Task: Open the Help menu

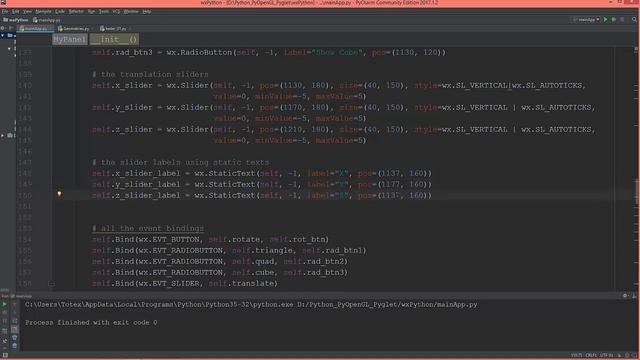Action: click(x=147, y=11)
